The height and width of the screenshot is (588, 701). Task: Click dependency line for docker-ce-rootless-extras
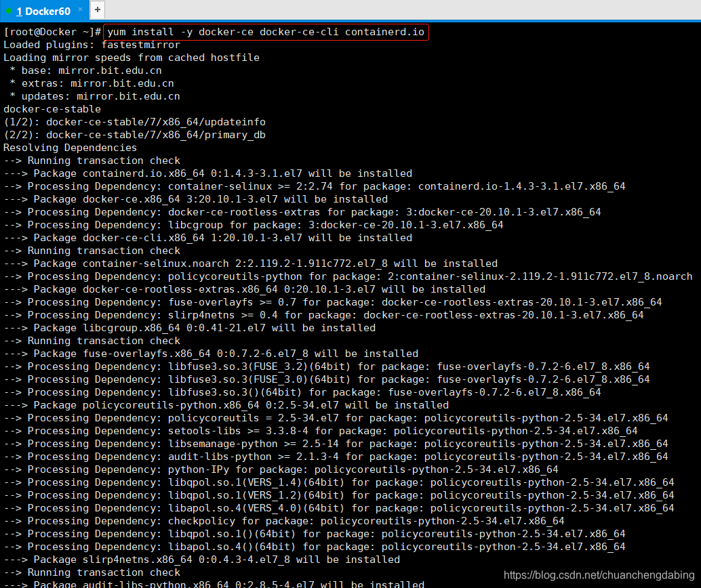(302, 212)
